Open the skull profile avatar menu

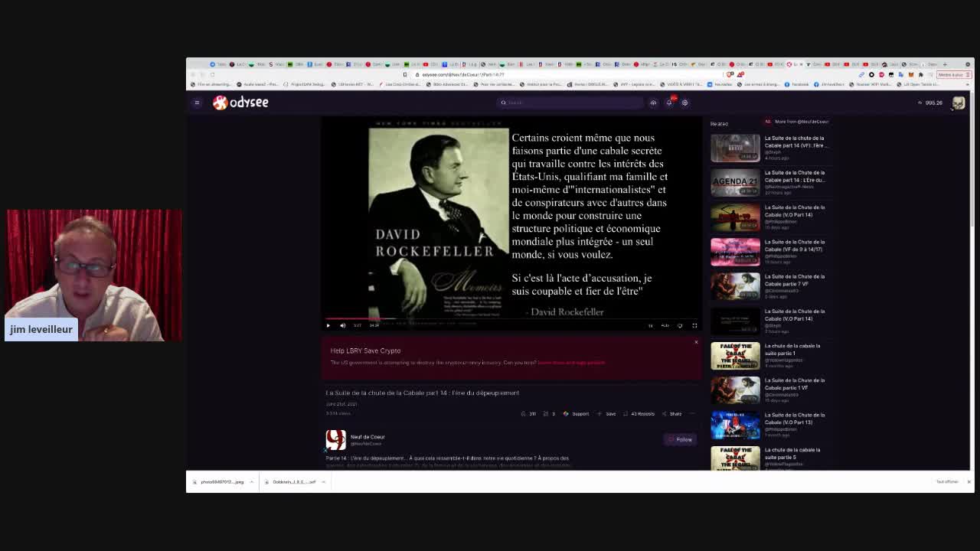point(959,103)
